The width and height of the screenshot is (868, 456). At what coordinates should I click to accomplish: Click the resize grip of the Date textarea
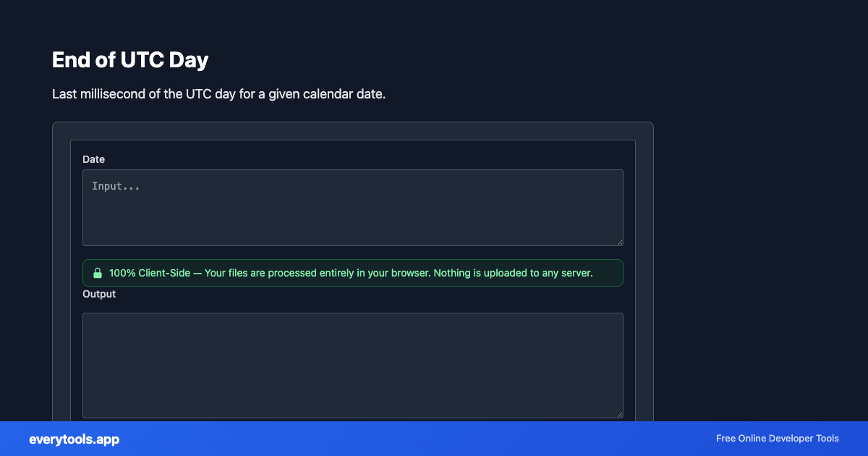(620, 241)
